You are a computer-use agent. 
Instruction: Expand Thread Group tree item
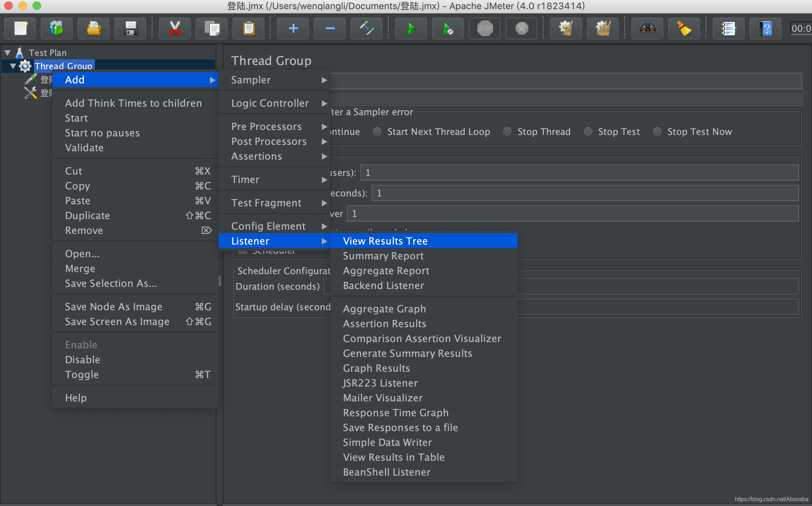click(13, 65)
